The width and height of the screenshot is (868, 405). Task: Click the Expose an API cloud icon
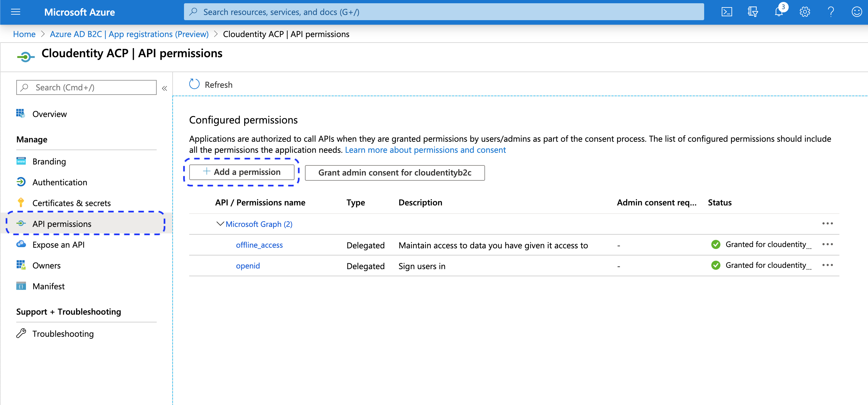21,244
